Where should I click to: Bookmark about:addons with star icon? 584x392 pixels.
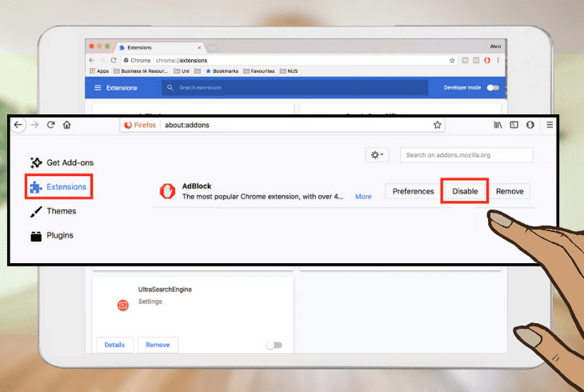click(x=438, y=125)
